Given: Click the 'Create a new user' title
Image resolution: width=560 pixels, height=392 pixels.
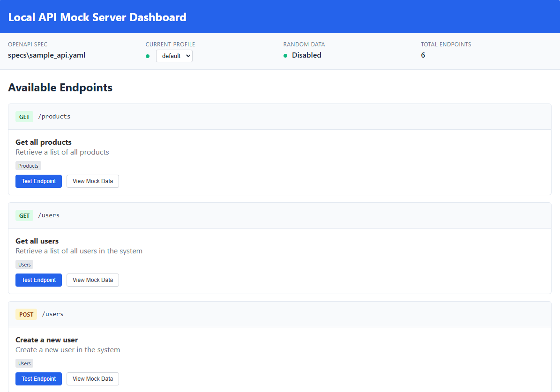Looking at the screenshot, I should 47,340.
